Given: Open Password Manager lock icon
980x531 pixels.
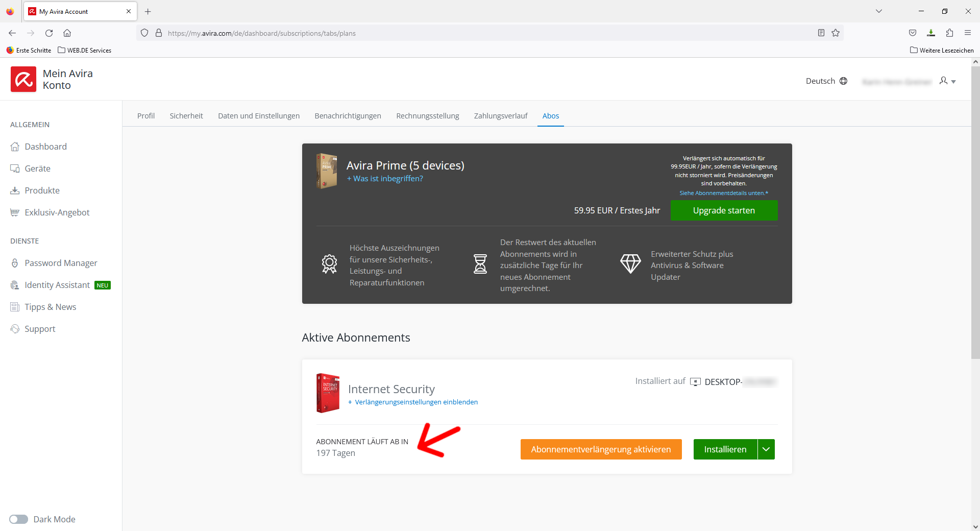Looking at the screenshot, I should pos(15,263).
